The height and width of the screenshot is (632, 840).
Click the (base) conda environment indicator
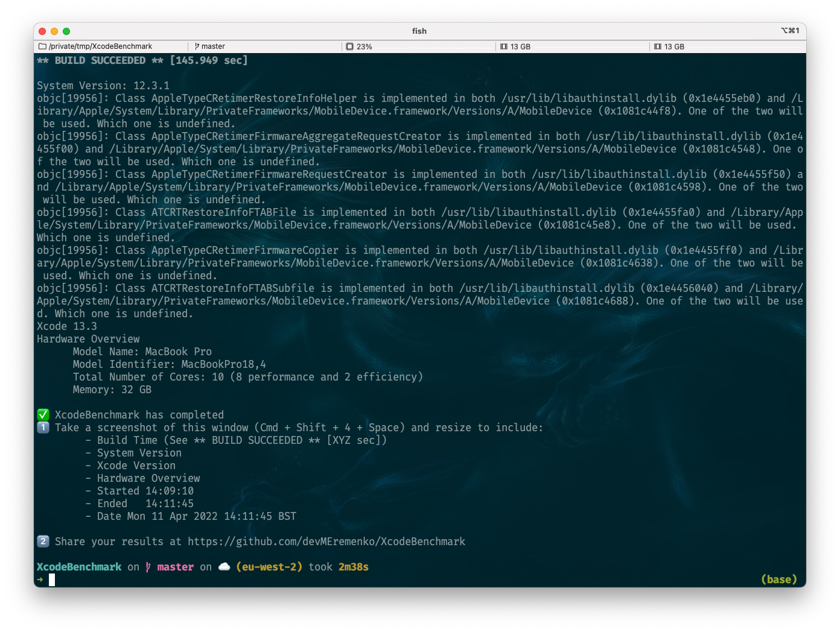[779, 579]
